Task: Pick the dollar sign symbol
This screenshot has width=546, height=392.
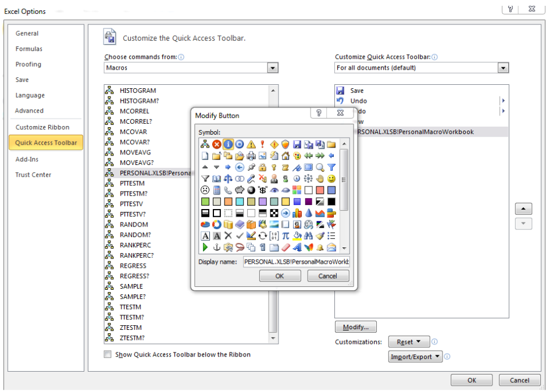Action: (x=263, y=190)
